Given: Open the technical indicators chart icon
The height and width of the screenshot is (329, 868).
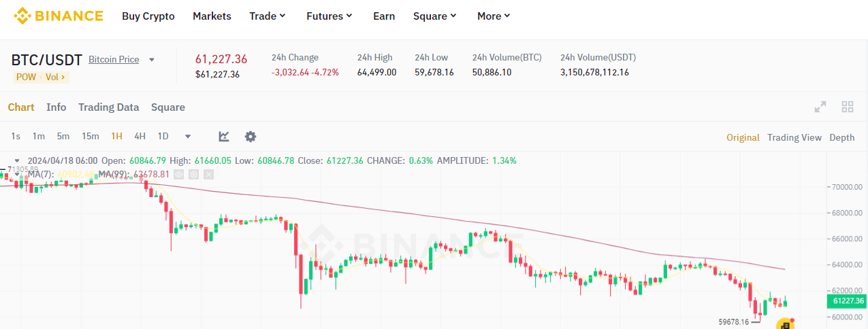Looking at the screenshot, I should pos(224,137).
